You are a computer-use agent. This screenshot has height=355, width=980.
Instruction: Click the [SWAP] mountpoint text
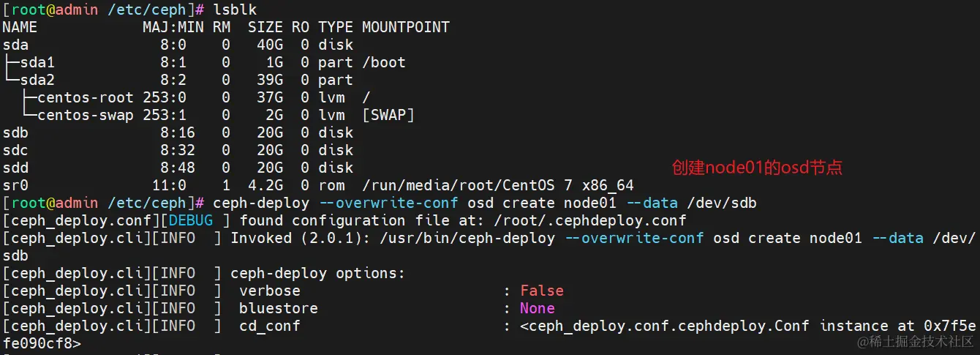[x=388, y=115]
